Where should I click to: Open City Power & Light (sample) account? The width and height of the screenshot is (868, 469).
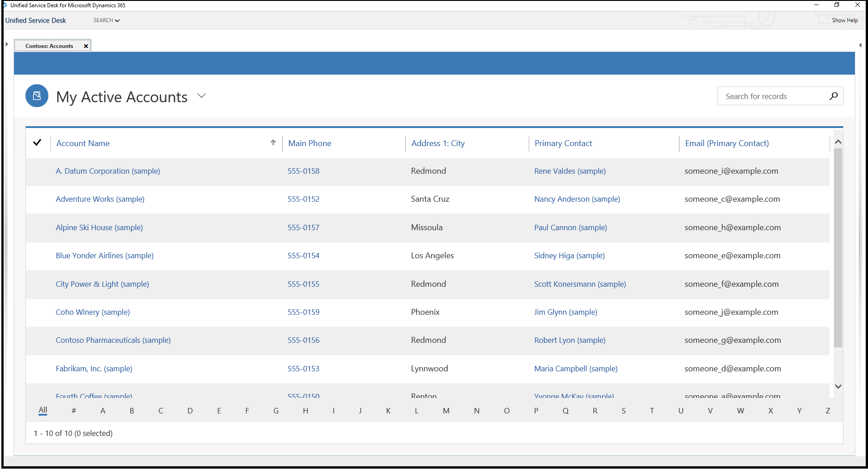point(102,284)
